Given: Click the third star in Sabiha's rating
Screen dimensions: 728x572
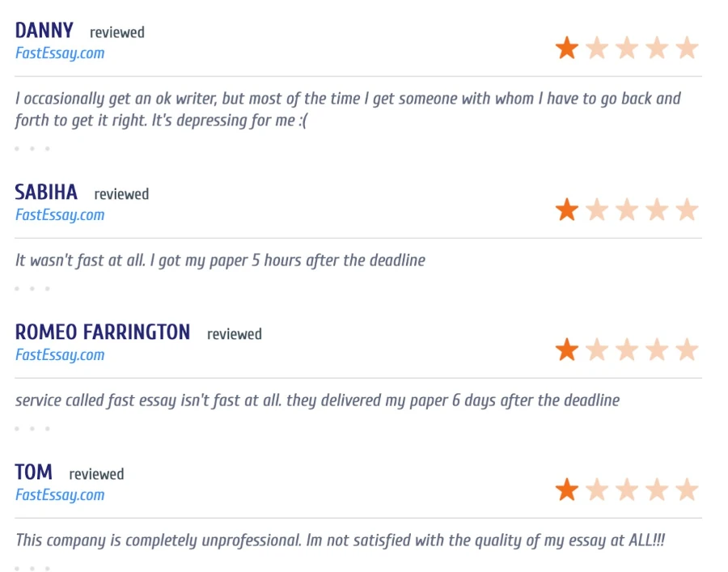Looking at the screenshot, I should click(627, 210).
